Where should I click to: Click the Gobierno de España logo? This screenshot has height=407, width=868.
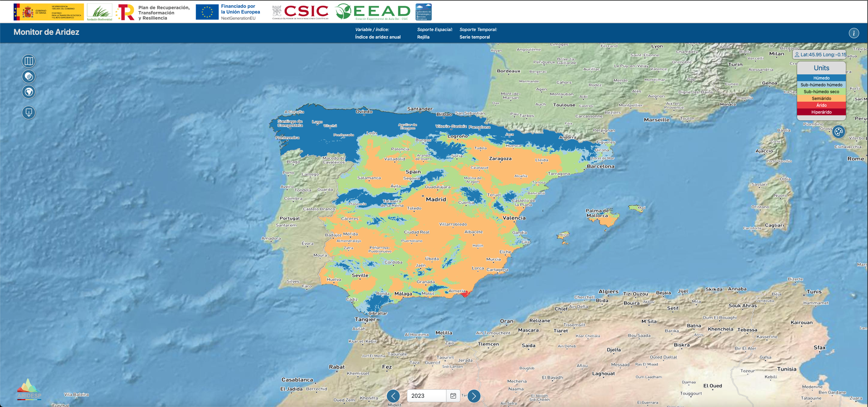[x=49, y=12]
